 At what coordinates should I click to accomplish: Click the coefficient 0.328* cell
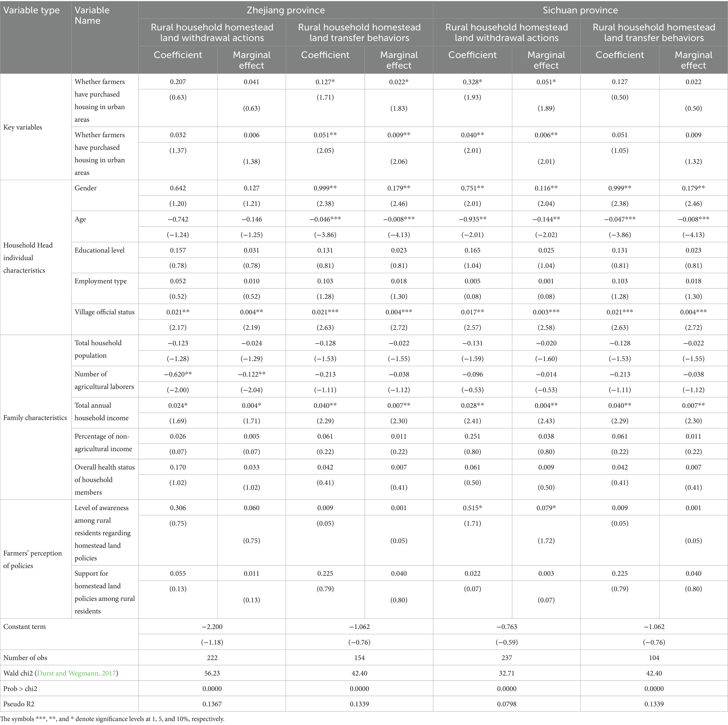472,82
